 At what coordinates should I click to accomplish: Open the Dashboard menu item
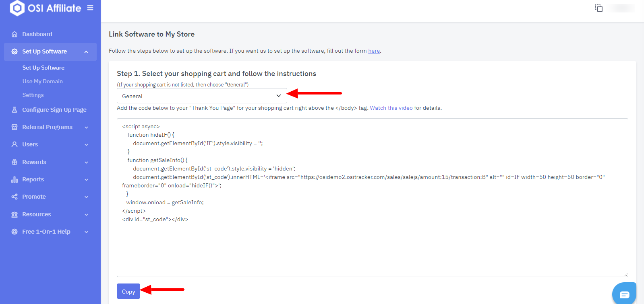[x=37, y=34]
